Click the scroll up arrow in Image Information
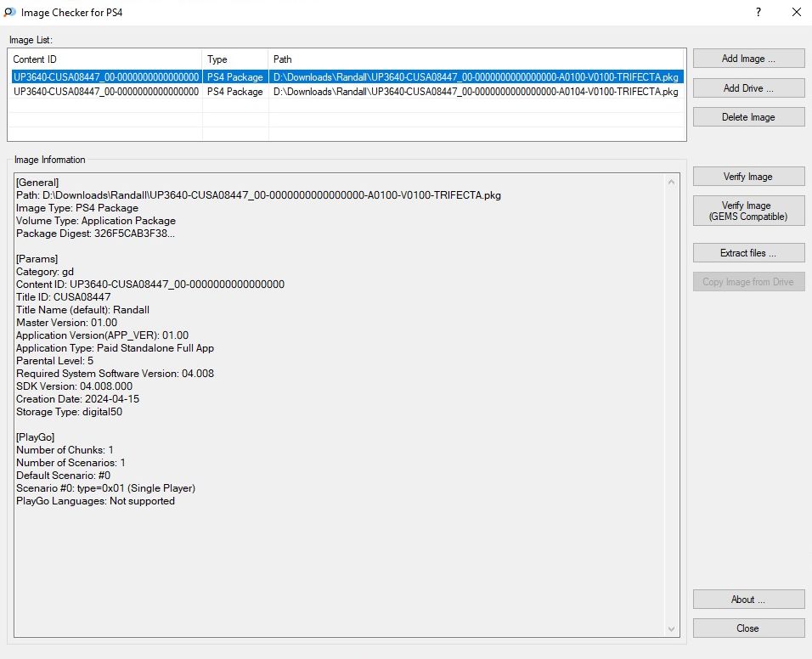Viewport: 812px width, 659px height. (671, 182)
